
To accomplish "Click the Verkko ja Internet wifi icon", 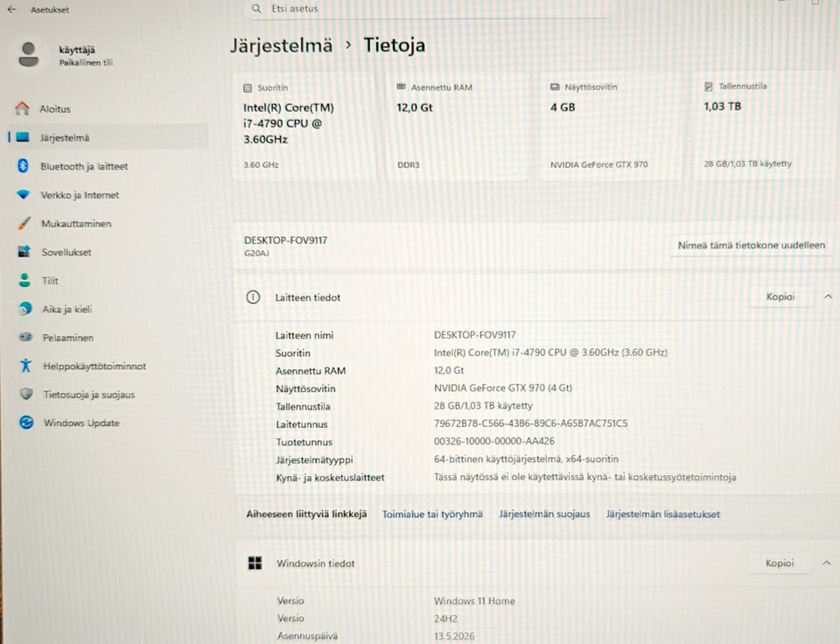I will tap(23, 194).
